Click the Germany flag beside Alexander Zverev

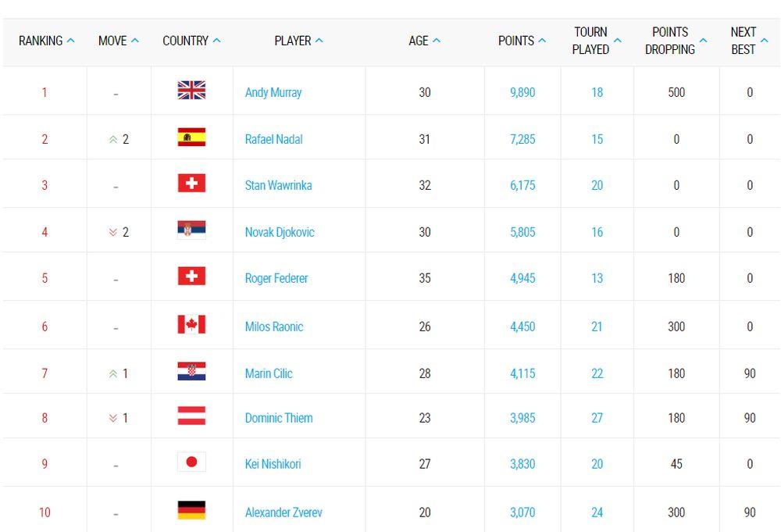[191, 512]
